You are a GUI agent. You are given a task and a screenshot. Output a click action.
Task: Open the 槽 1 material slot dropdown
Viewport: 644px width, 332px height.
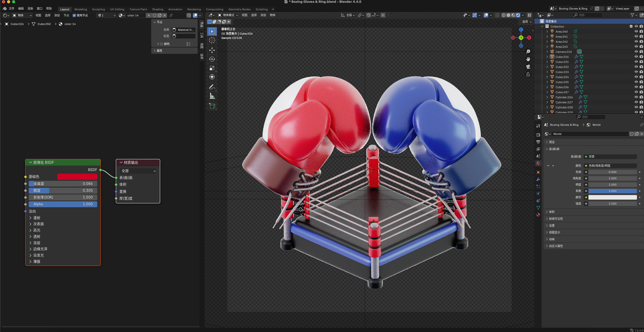click(107, 15)
